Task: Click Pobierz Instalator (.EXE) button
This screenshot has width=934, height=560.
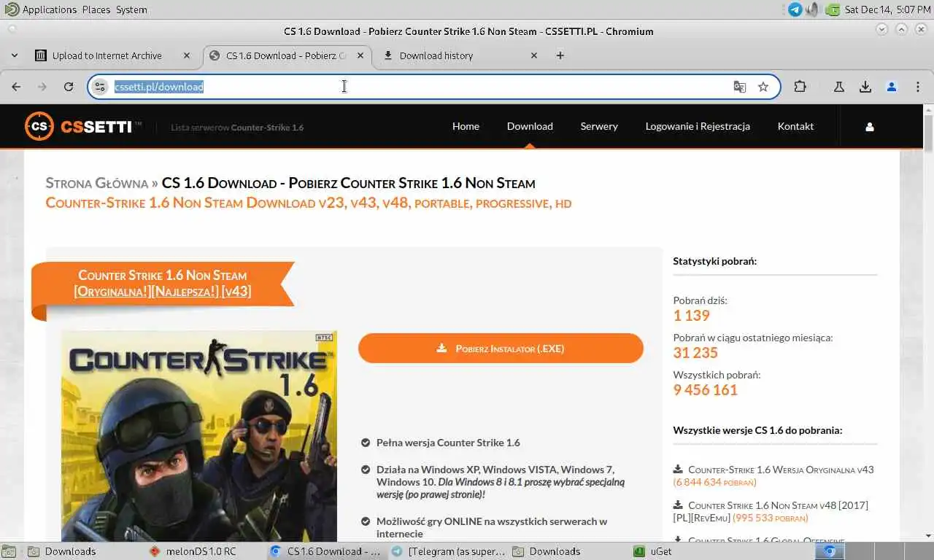Action: (501, 349)
